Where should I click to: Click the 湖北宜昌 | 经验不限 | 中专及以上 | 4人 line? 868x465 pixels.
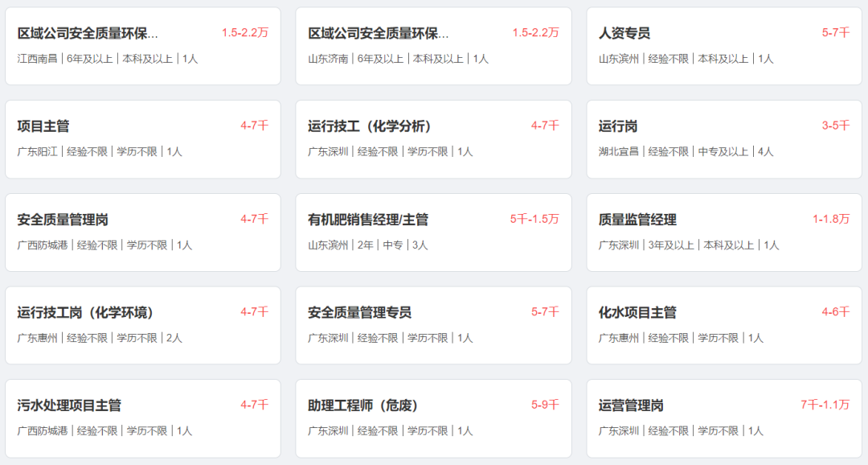click(x=686, y=152)
